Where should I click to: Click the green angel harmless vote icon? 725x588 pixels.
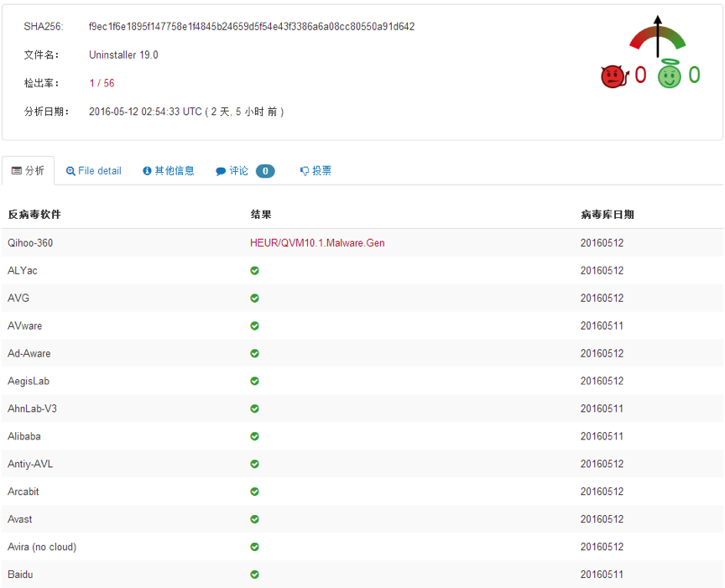point(670,74)
